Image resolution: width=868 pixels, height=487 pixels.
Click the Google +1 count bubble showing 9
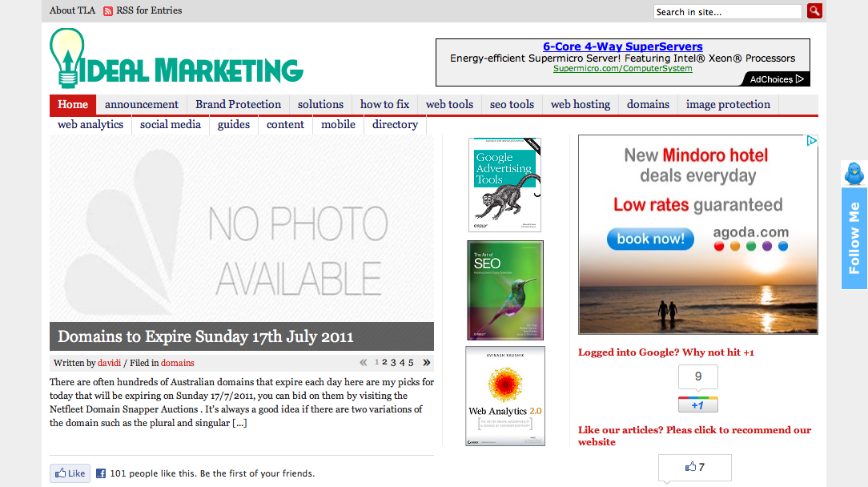698,376
